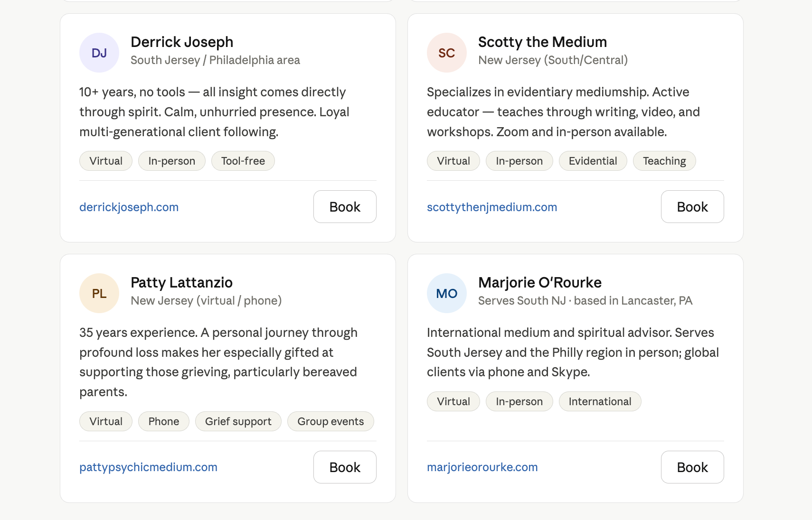The image size is (812, 520).
Task: Select the Tool-free tag on Derrick's card
Action: [x=243, y=161]
